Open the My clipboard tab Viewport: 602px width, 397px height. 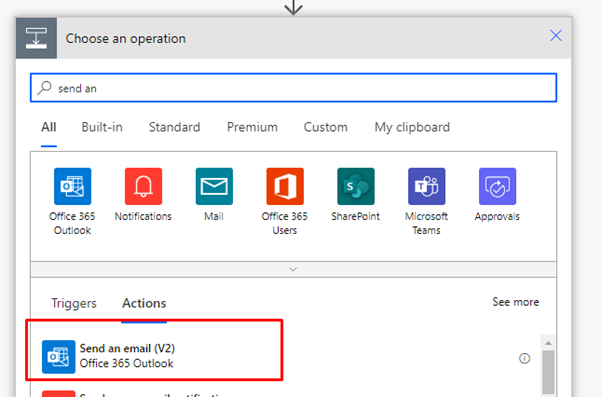point(412,127)
